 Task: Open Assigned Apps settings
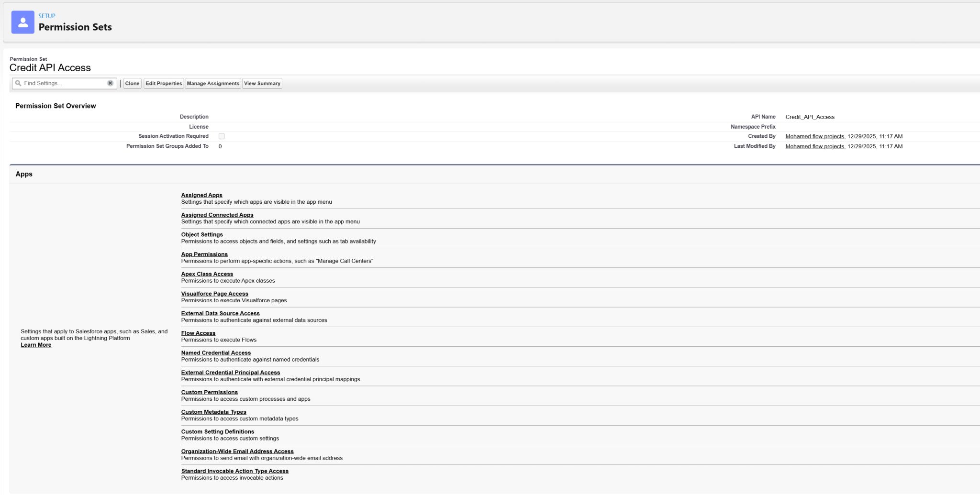coord(201,195)
